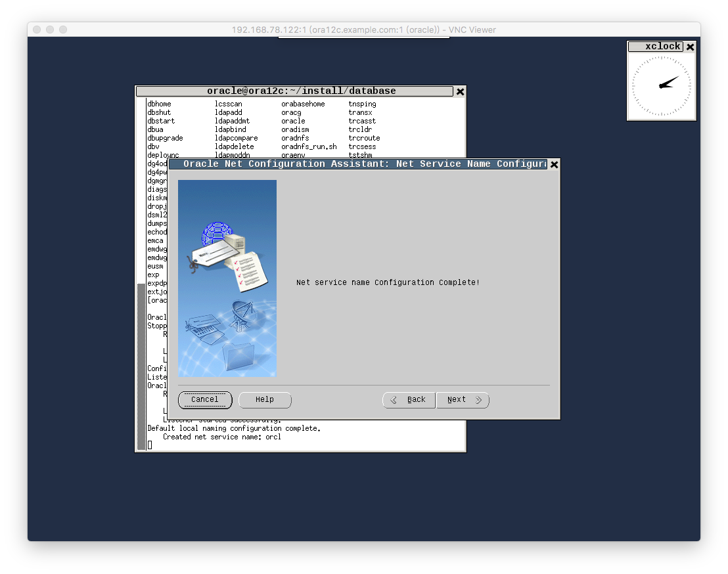728x574 pixels.
Task: Focus the terminal at the cursor prompt
Action: [x=150, y=445]
